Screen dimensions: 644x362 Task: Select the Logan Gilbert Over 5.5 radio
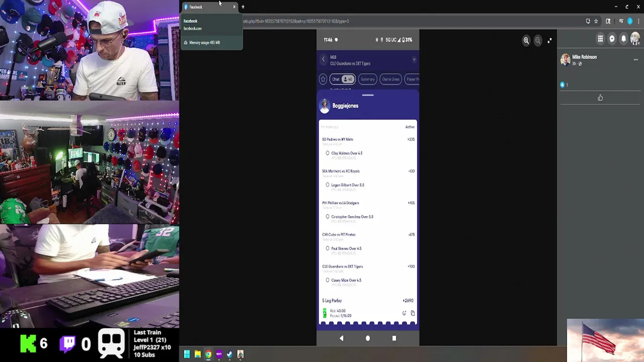pos(328,185)
